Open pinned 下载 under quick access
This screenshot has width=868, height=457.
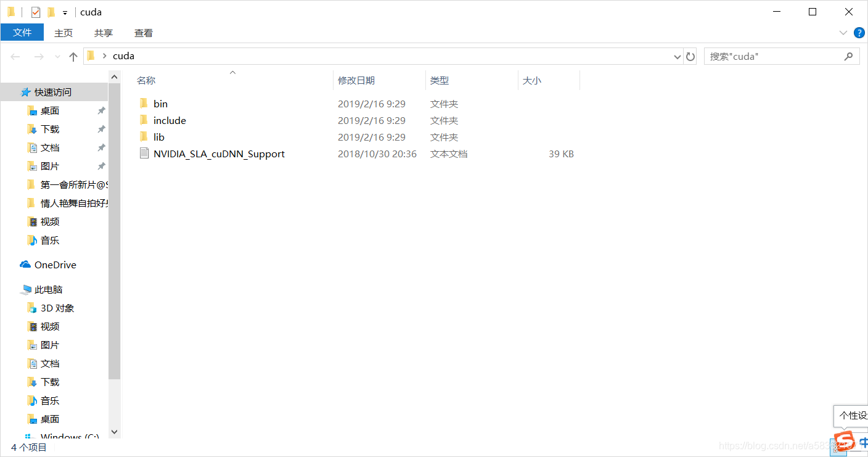[x=50, y=129]
